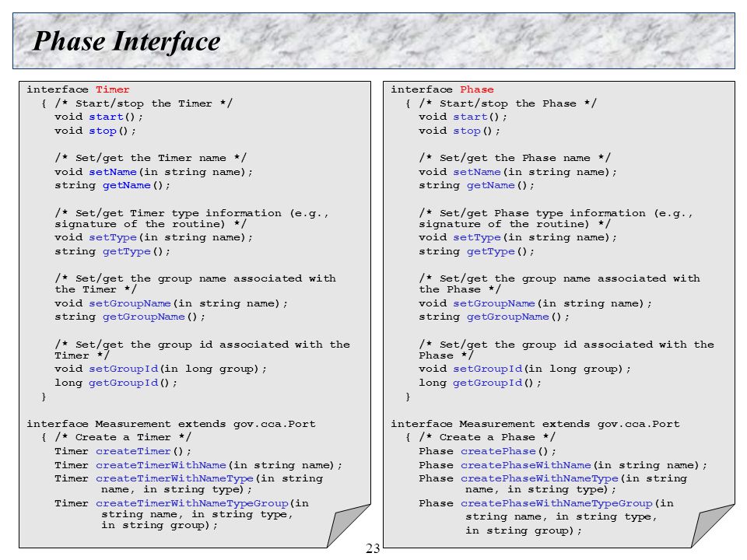Click the red 'Timer' interface name
This screenshot has width=747, height=560.
pyautogui.click(x=112, y=89)
